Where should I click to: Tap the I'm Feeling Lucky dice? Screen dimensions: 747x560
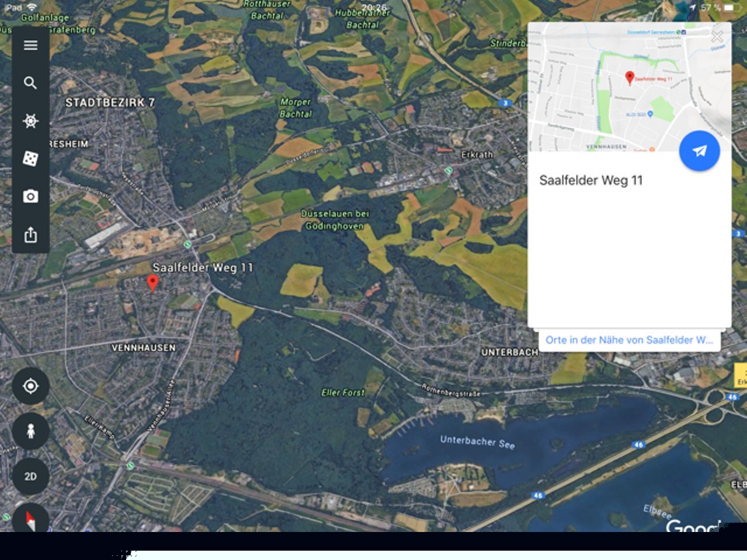click(x=30, y=159)
